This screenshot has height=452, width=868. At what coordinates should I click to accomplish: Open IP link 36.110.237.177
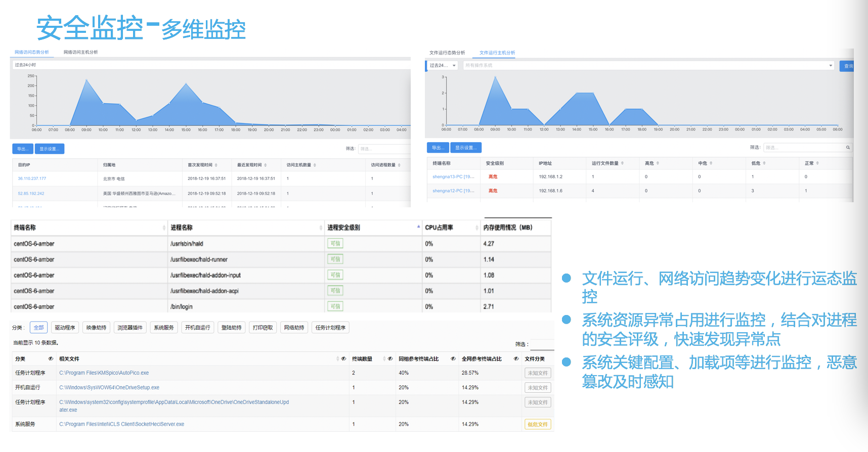pos(32,178)
